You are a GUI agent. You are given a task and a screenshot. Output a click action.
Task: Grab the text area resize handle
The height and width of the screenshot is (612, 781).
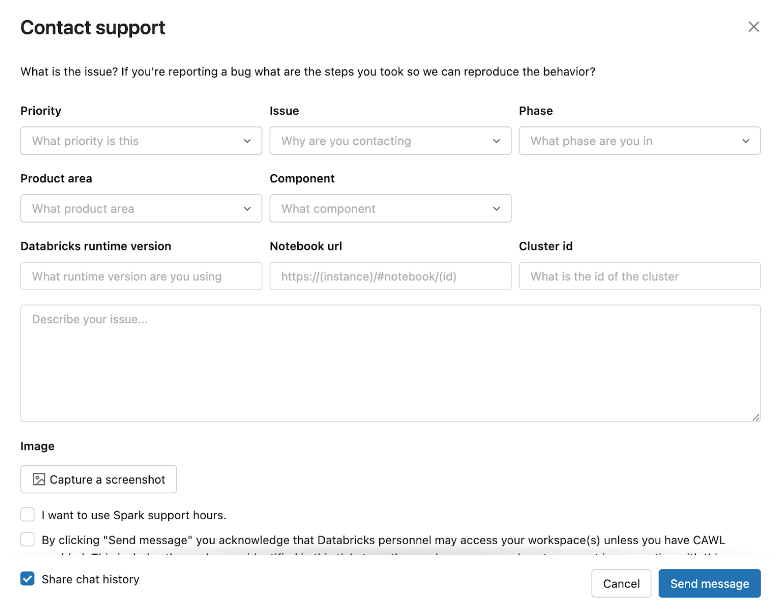pyautogui.click(x=755, y=416)
